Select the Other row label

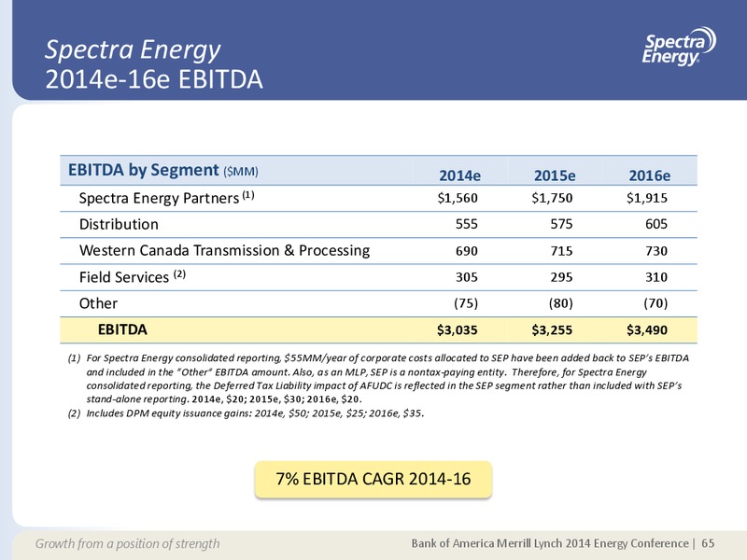pos(98,303)
